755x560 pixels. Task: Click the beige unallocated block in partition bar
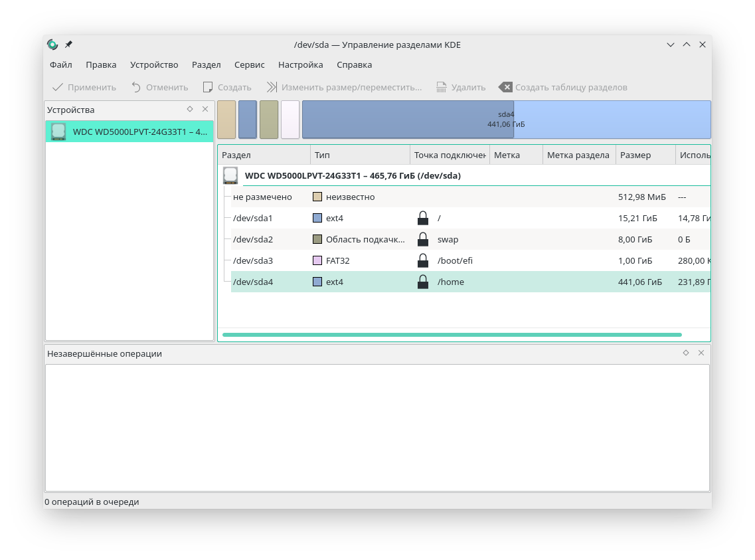click(x=226, y=120)
